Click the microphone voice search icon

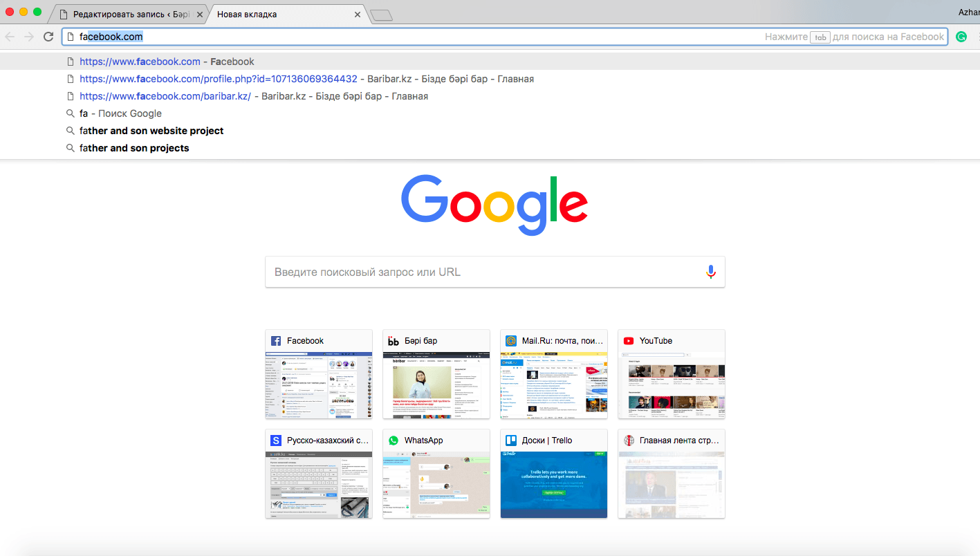[x=710, y=272]
